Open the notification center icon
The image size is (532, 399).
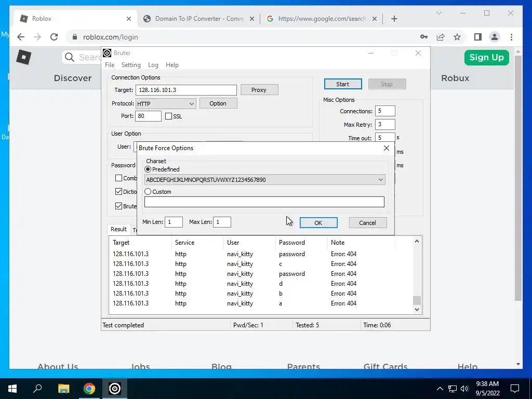515,389
